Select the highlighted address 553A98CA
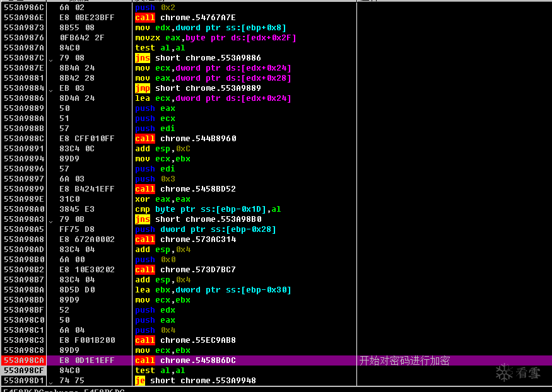Image resolution: width=552 pixels, height=392 pixels. click(x=24, y=360)
